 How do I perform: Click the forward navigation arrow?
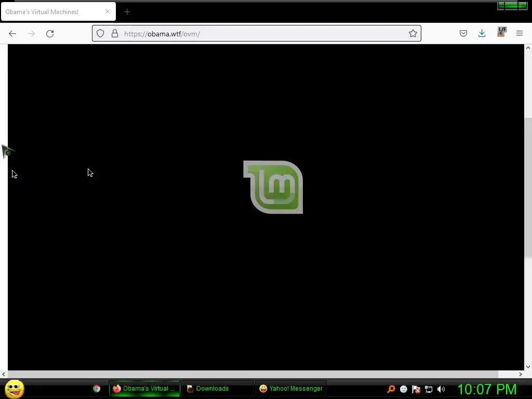[x=31, y=34]
